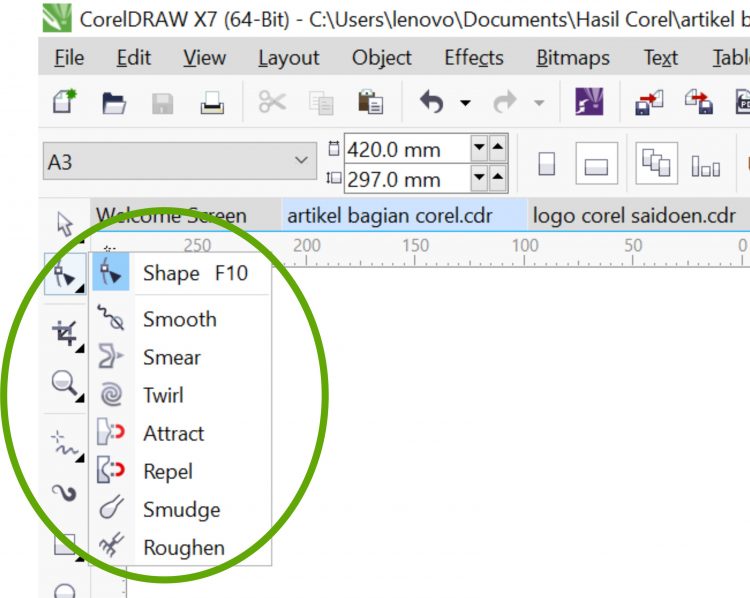Select the Crop tool in the toolbox

pos(66,333)
